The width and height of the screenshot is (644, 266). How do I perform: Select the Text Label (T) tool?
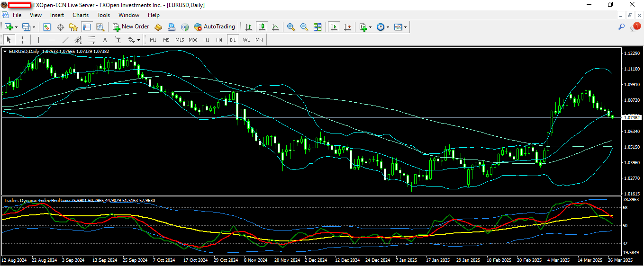[x=118, y=40]
